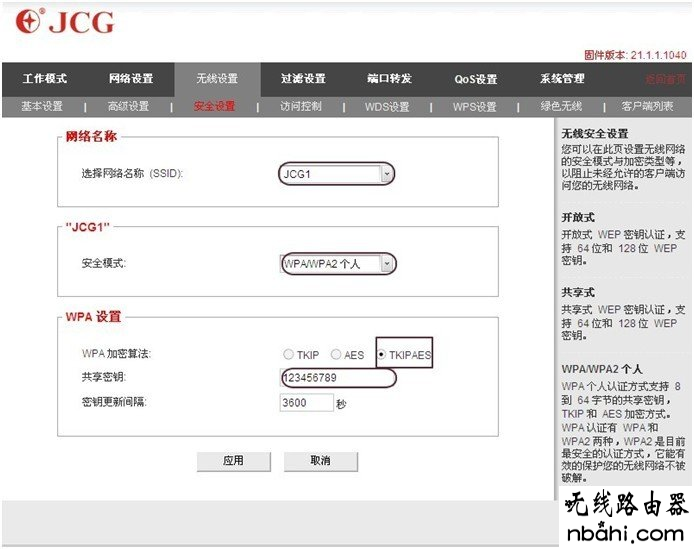Click the 固件版本 21.1.1.1040 text

point(635,55)
